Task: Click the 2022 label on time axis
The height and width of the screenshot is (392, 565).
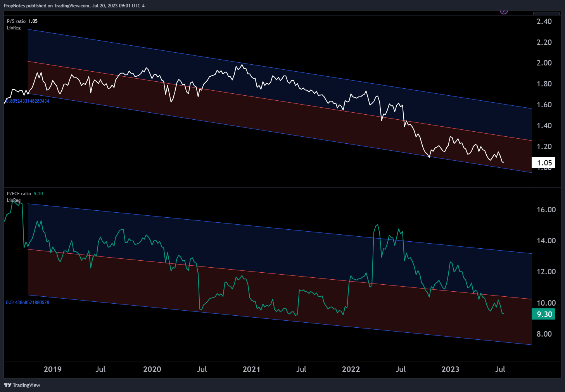Action: click(x=351, y=369)
